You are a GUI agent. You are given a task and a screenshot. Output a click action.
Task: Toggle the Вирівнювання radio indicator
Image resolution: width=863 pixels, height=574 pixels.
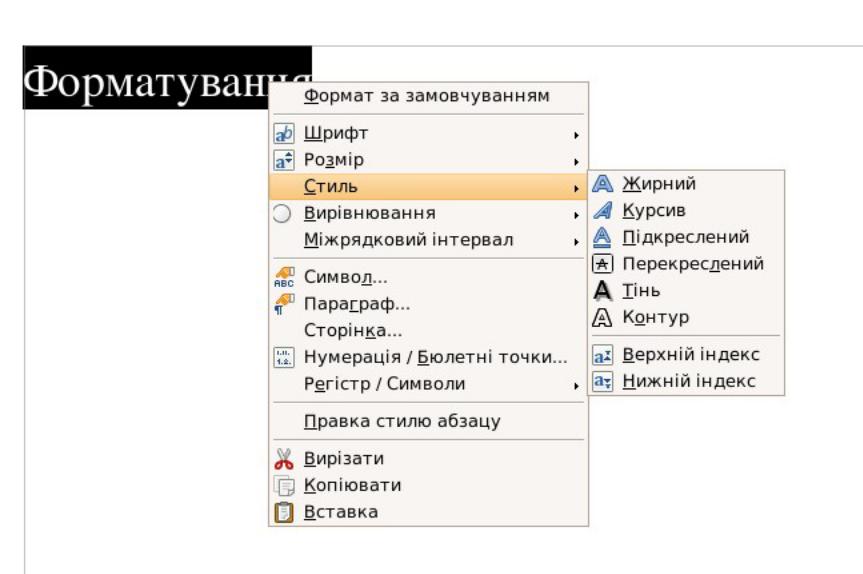282,214
